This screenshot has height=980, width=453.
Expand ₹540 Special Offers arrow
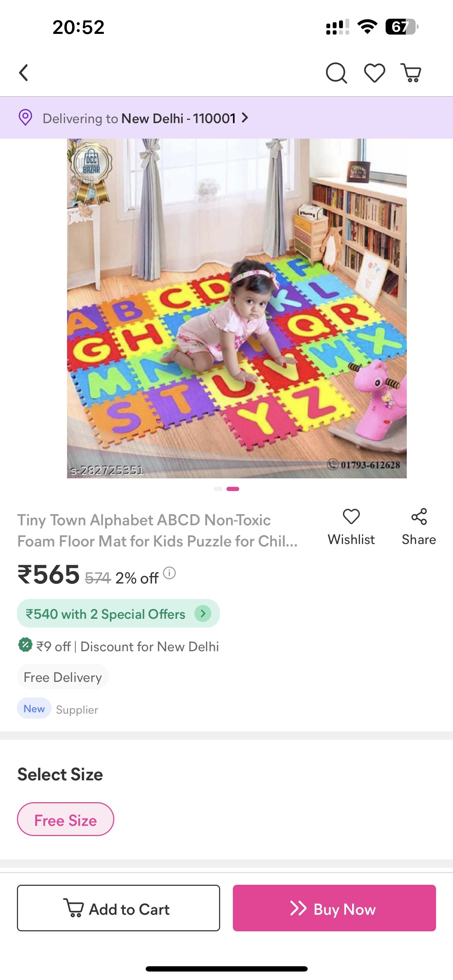pyautogui.click(x=203, y=613)
